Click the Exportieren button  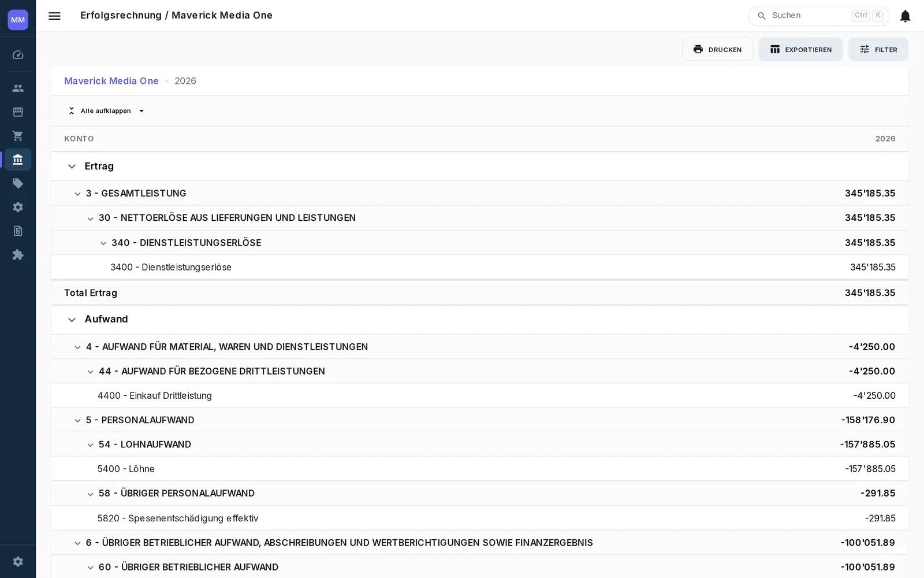[x=800, y=49]
